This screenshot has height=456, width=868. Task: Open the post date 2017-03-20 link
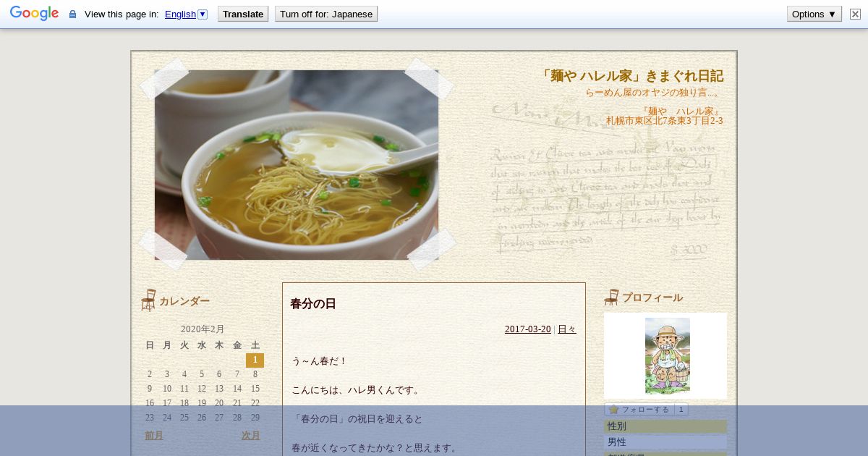click(x=528, y=329)
